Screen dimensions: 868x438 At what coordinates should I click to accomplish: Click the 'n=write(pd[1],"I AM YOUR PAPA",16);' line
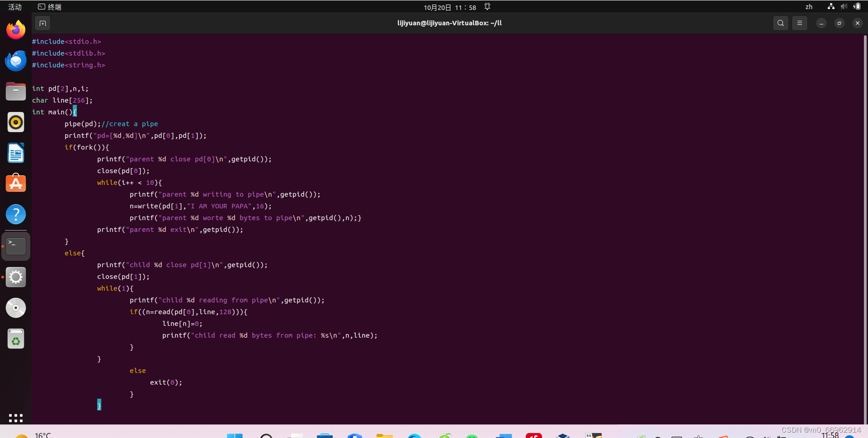tap(201, 206)
